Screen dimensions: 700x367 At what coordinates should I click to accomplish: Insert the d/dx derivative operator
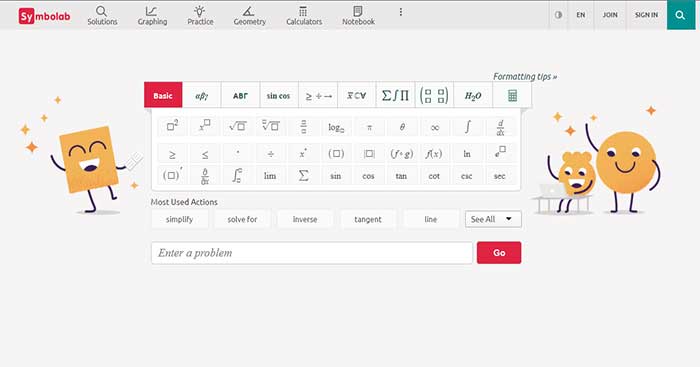pyautogui.click(x=500, y=127)
